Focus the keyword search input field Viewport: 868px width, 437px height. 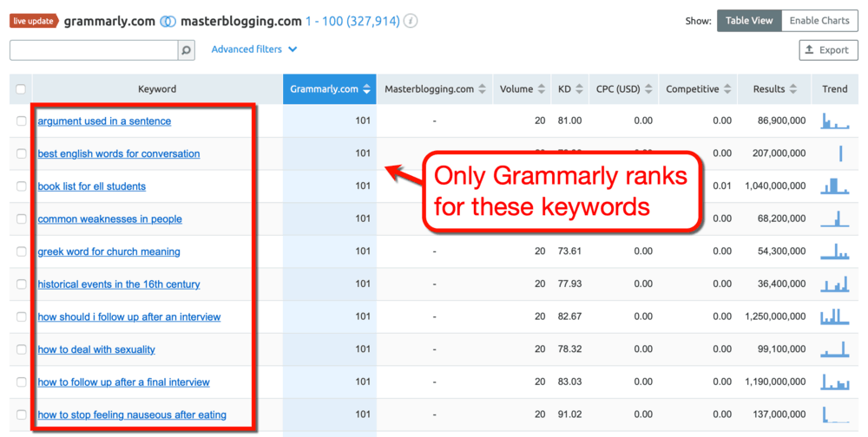(x=94, y=50)
